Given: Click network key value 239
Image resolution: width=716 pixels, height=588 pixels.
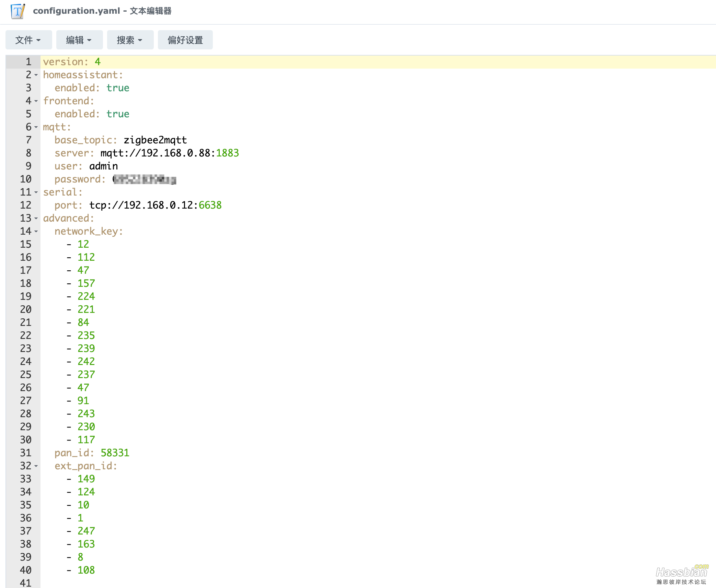Looking at the screenshot, I should [86, 349].
